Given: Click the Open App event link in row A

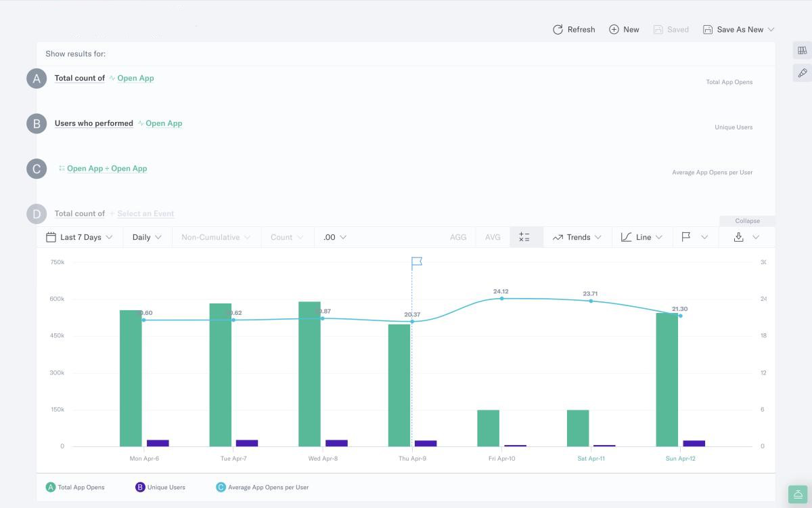Looking at the screenshot, I should tap(135, 79).
